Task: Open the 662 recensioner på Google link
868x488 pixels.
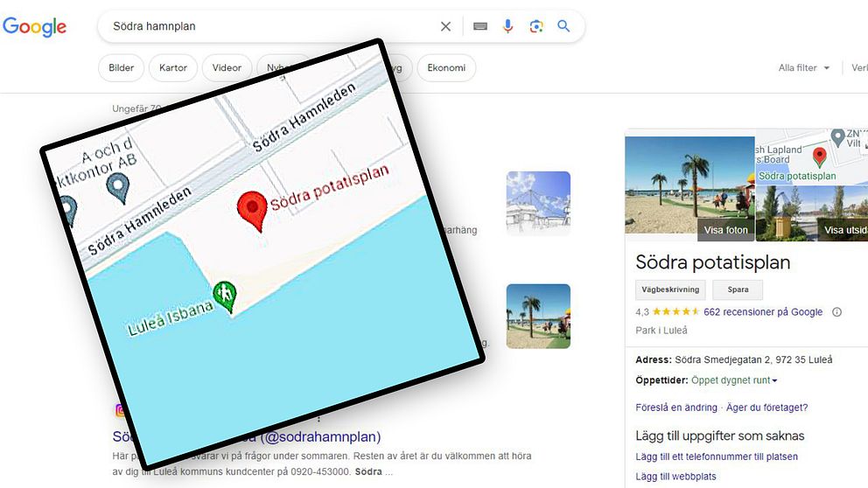Action: click(763, 312)
